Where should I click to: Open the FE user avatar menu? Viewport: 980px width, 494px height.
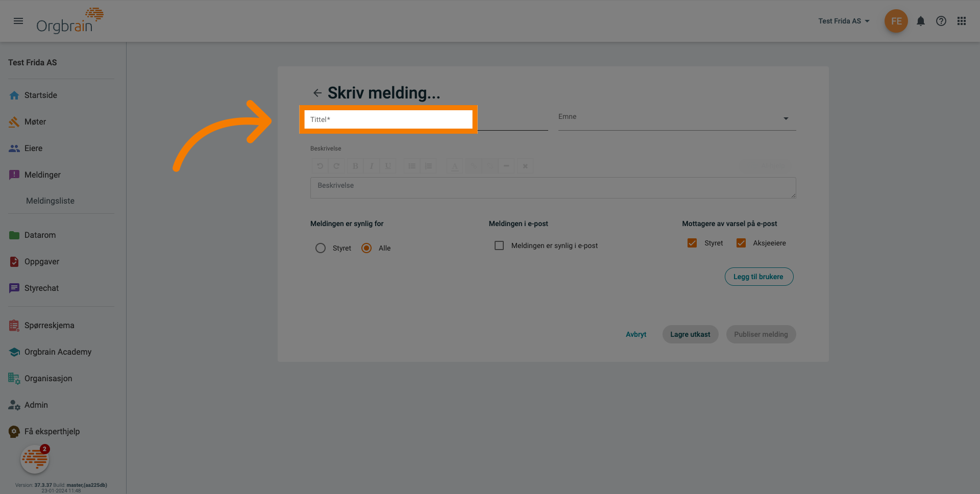(x=896, y=21)
